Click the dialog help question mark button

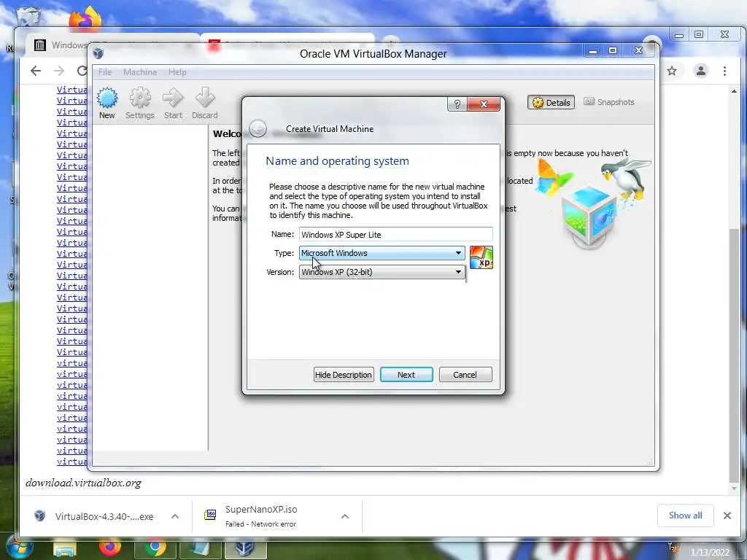click(457, 104)
